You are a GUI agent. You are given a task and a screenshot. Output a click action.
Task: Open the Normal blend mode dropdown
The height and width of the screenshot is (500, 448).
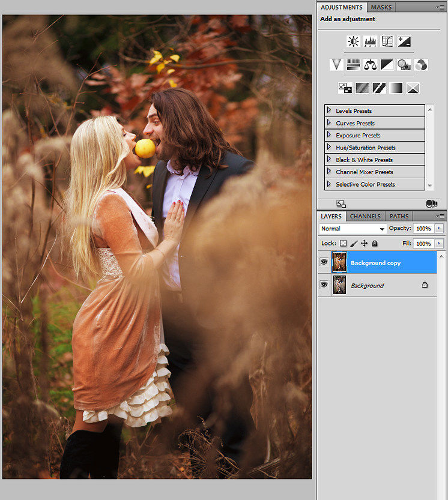click(x=353, y=229)
